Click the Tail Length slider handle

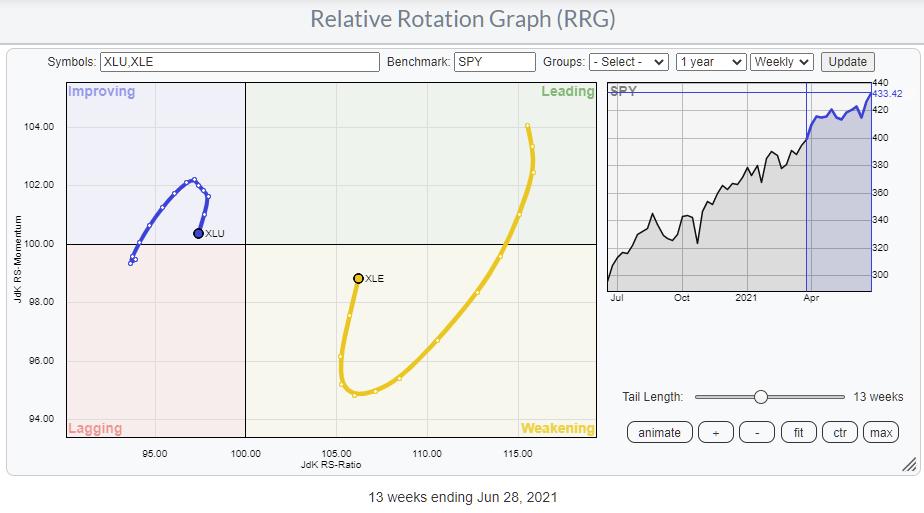(760, 397)
